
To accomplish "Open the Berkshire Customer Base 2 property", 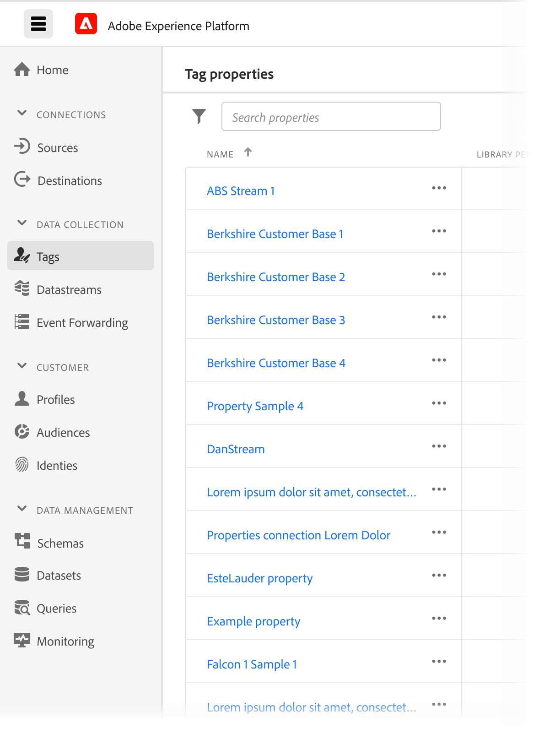I will [x=275, y=277].
